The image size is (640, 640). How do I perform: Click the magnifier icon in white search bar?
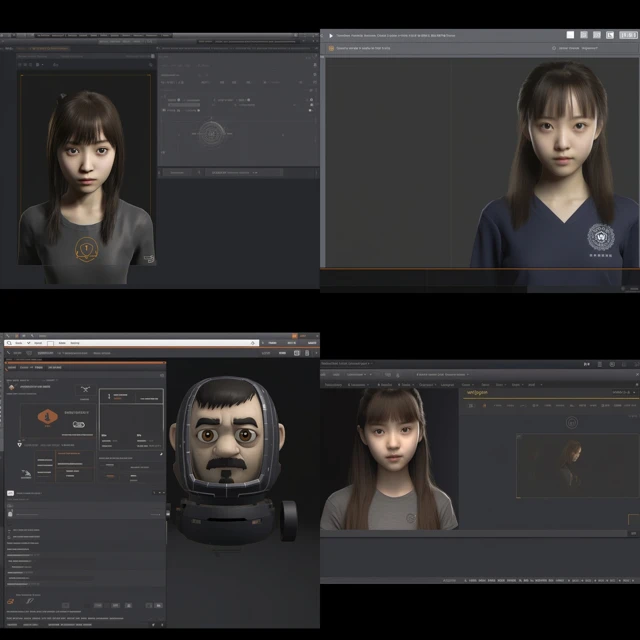9,343
